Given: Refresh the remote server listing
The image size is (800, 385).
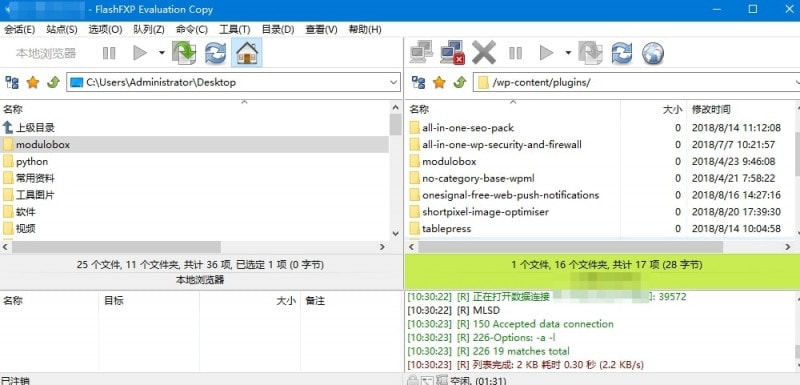Looking at the screenshot, I should click(622, 53).
